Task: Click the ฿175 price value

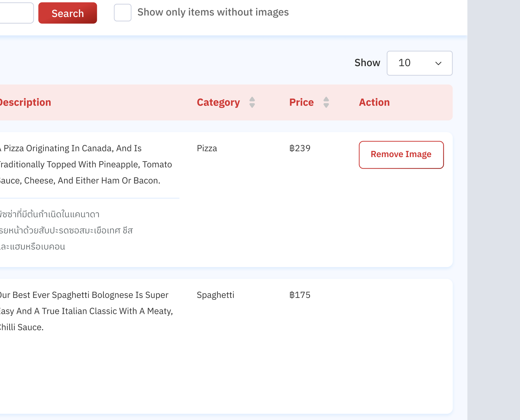Action: (300, 295)
